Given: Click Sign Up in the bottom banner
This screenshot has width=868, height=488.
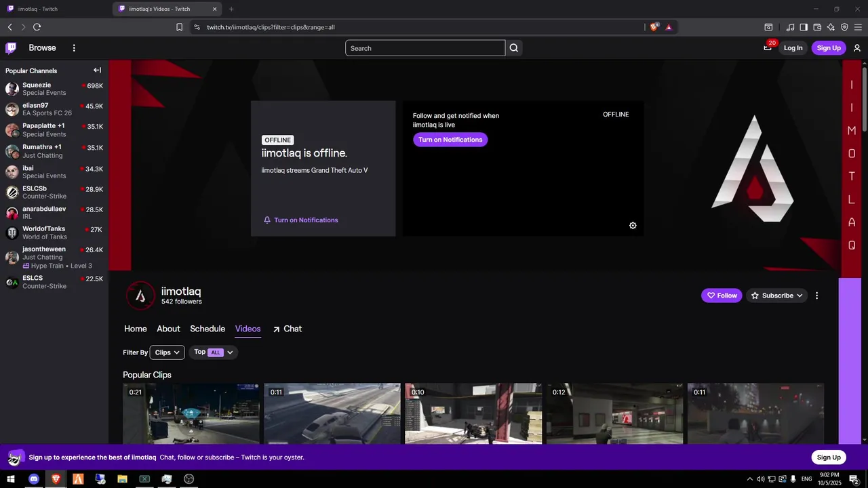Looking at the screenshot, I should [x=829, y=457].
